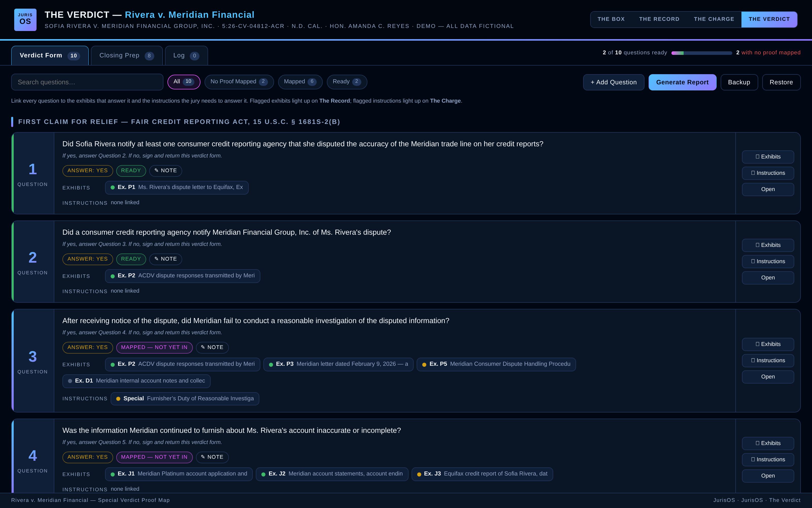Click Ex. J1 account application chip
Image resolution: width=812 pixels, height=508 pixels.
[x=179, y=474]
